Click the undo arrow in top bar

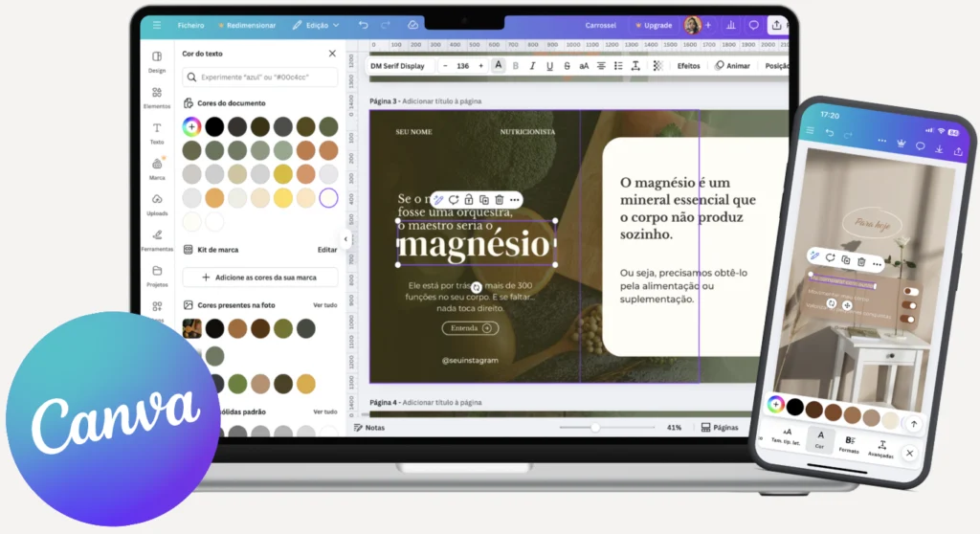[363, 25]
